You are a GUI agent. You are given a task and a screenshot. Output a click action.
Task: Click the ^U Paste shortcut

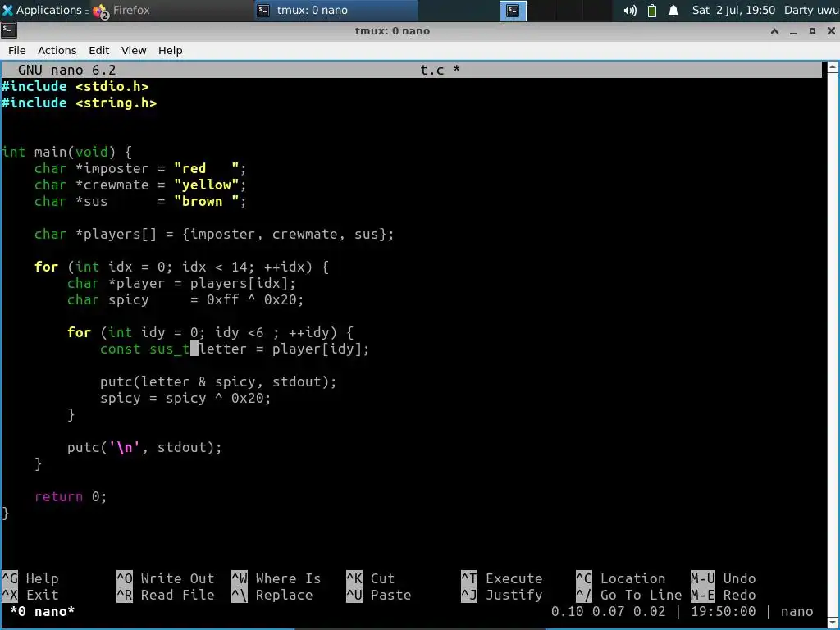click(x=379, y=595)
